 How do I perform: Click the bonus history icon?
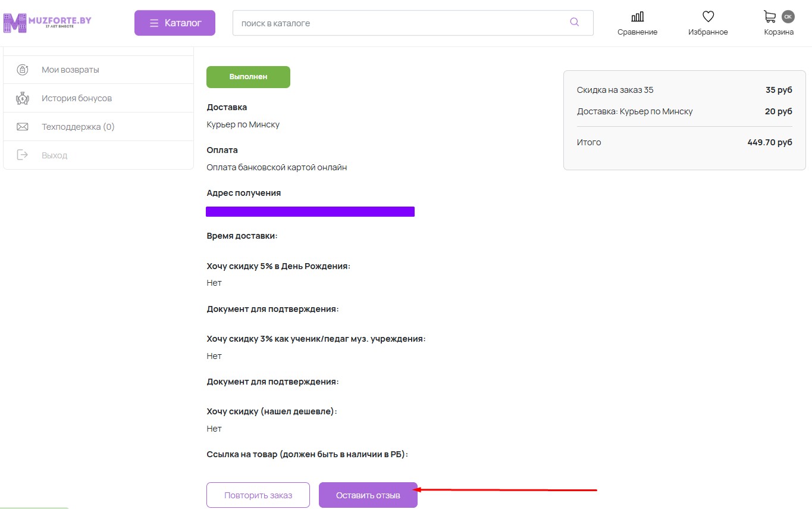pos(23,98)
